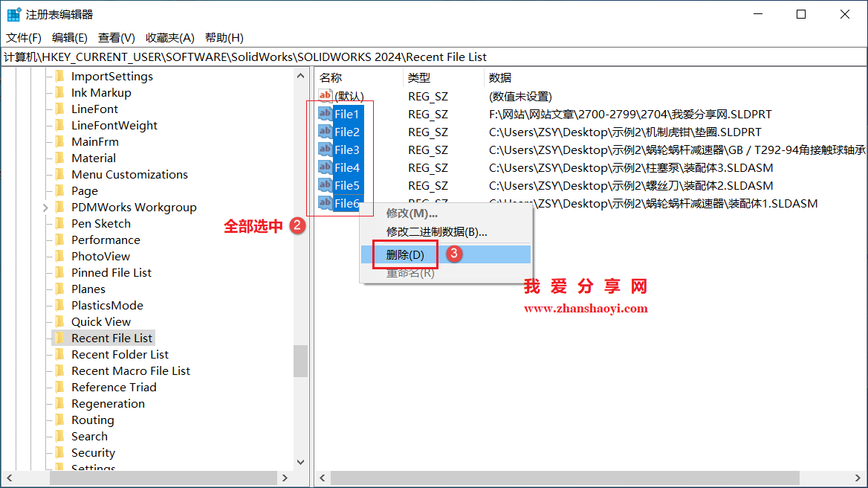Select the LineFontWeight key
The width and height of the screenshot is (868, 488).
[114, 125]
